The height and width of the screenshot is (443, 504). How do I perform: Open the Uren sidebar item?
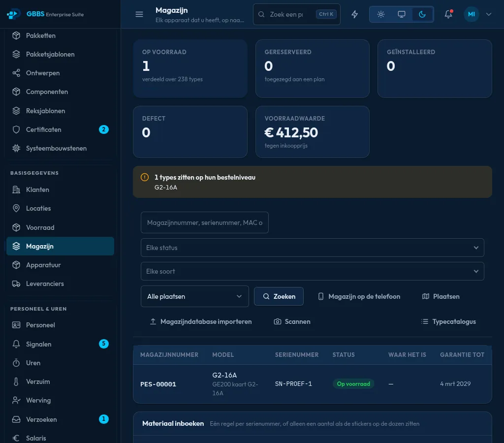(x=60, y=363)
